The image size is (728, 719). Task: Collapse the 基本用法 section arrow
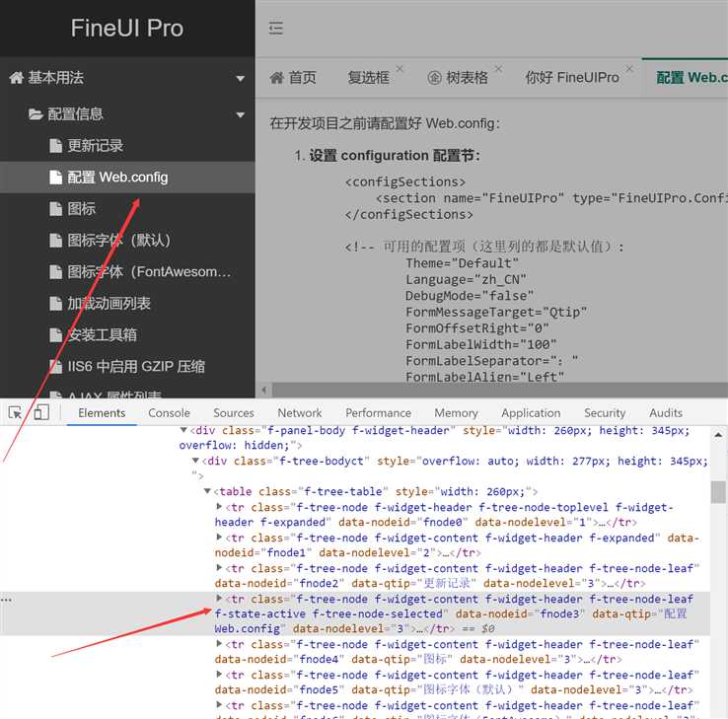(240, 79)
